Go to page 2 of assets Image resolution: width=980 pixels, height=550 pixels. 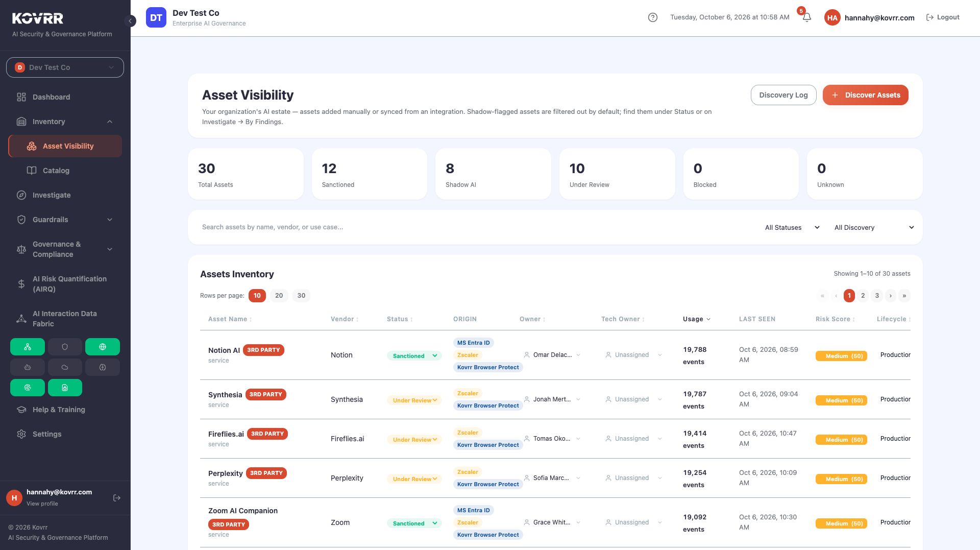(x=863, y=296)
